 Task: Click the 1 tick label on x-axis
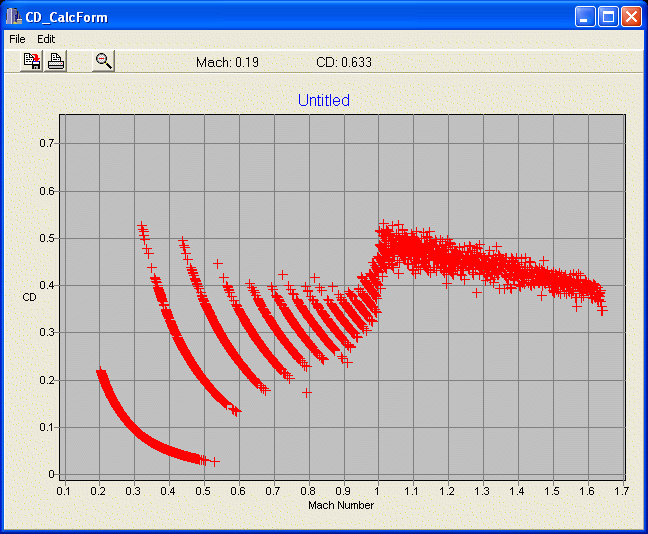[377, 491]
